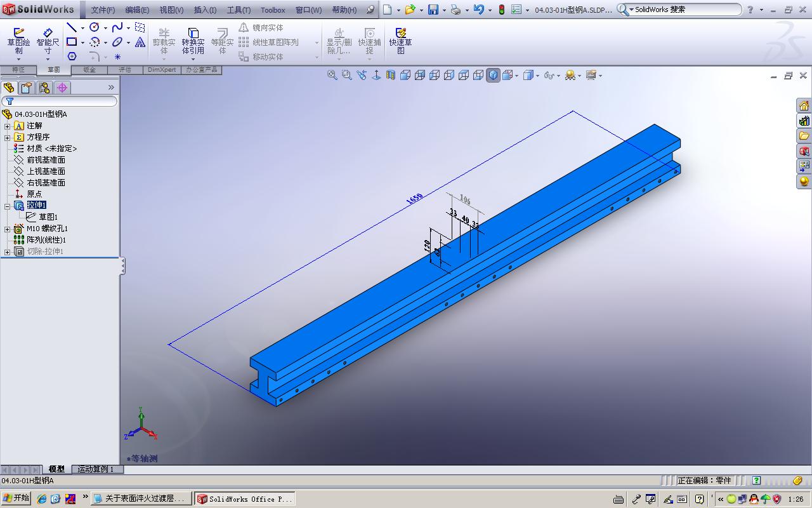812x508 pixels.
Task: Select the Corner Rectangle tool
Action: click(x=72, y=43)
